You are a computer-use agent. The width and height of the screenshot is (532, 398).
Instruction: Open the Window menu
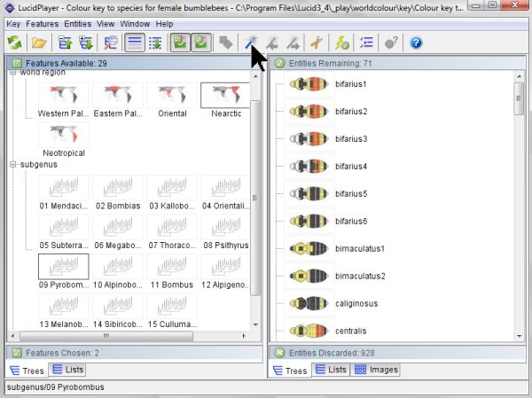(135, 24)
